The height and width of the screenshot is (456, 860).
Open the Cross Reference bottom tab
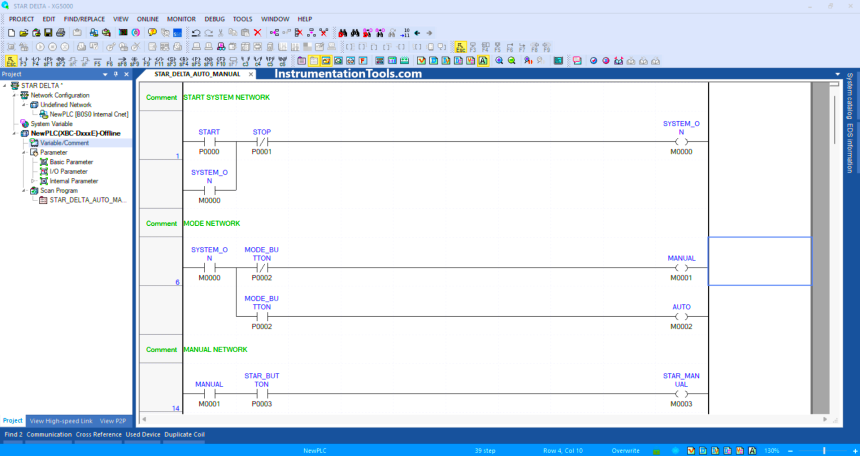(99, 435)
